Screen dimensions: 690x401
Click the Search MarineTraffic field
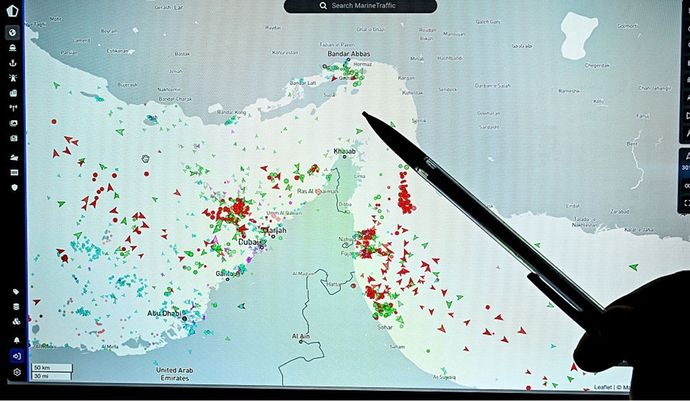pyautogui.click(x=360, y=6)
